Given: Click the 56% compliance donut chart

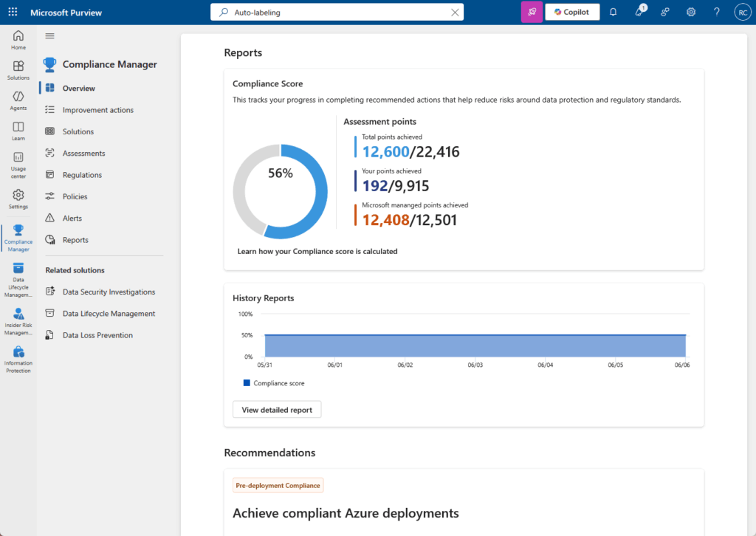Looking at the screenshot, I should tap(280, 191).
